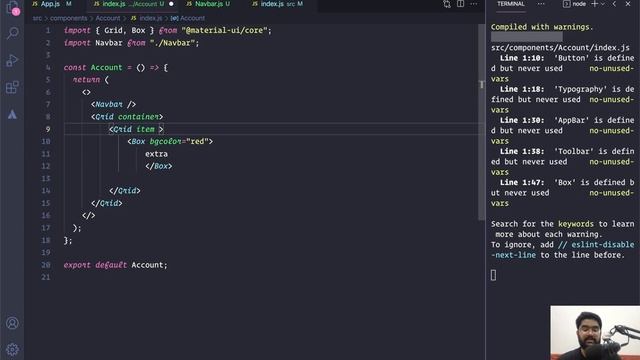
Task: Click 'Compiled with warnings.' in terminal
Action: (x=542, y=27)
